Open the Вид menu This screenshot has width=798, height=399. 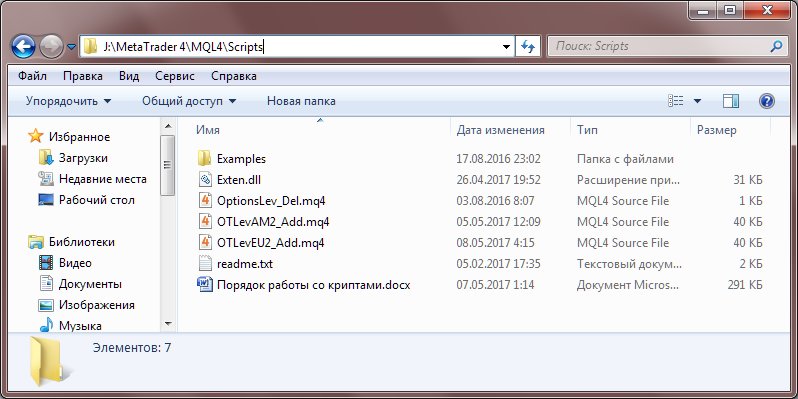(129, 76)
